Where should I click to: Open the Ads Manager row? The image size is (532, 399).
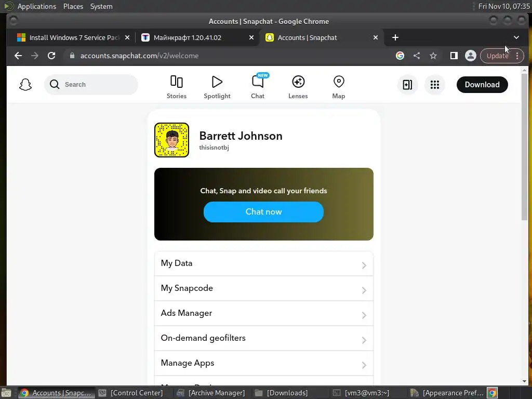263,313
